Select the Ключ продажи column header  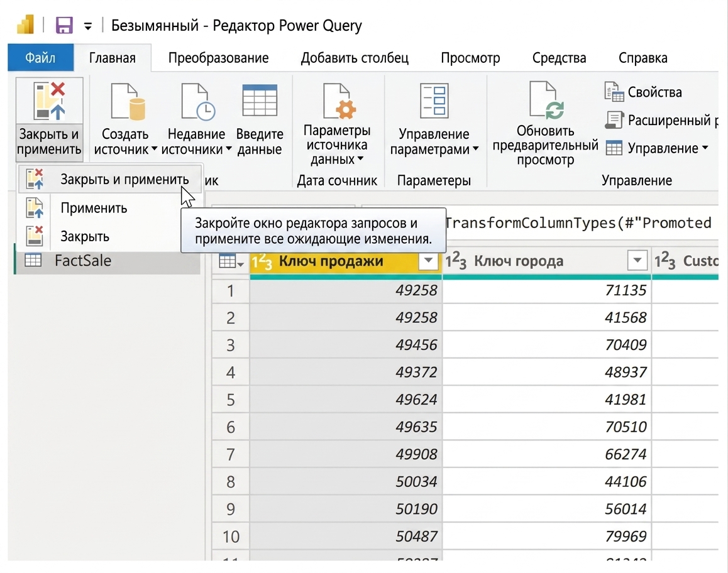[346, 261]
